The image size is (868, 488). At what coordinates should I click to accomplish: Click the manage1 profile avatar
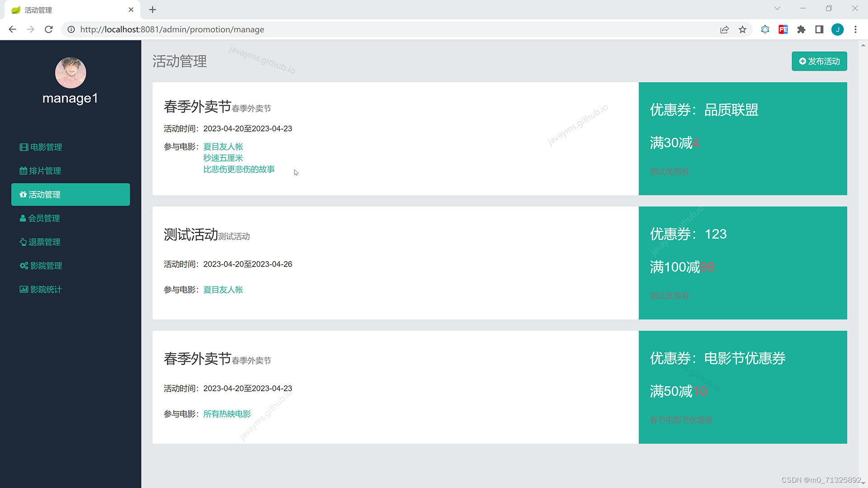(71, 72)
